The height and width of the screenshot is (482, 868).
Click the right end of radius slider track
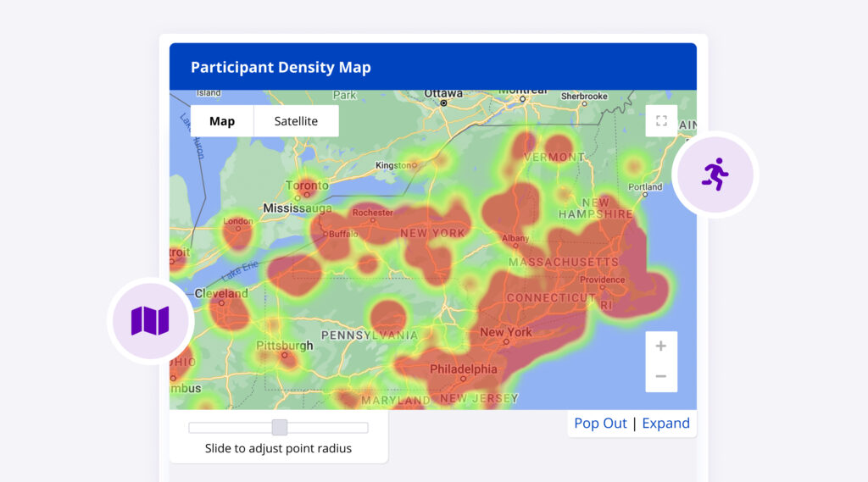pos(364,428)
